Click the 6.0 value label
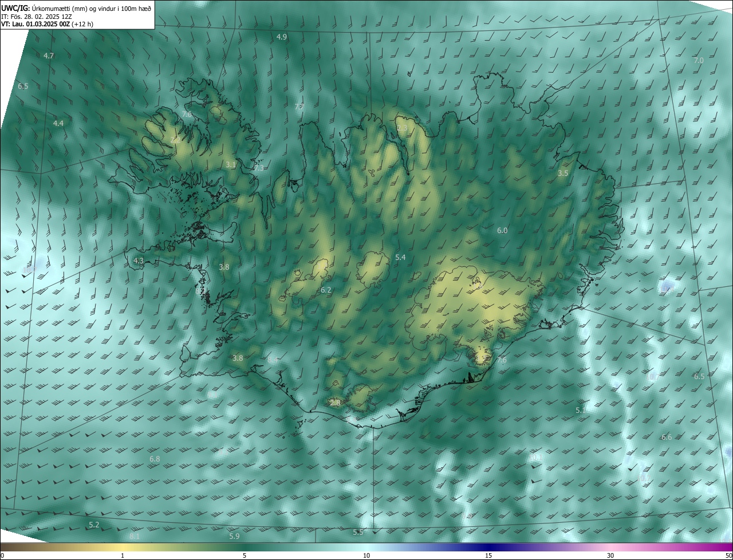733x560 pixels. (502, 230)
